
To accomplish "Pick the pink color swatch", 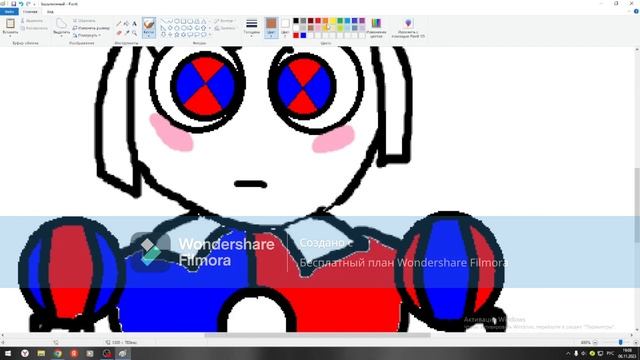I will pos(318,28).
